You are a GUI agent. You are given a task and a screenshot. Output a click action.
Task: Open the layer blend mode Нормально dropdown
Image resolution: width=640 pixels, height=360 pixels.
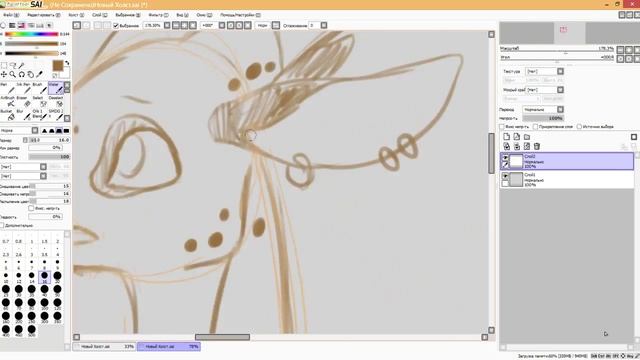560,109
